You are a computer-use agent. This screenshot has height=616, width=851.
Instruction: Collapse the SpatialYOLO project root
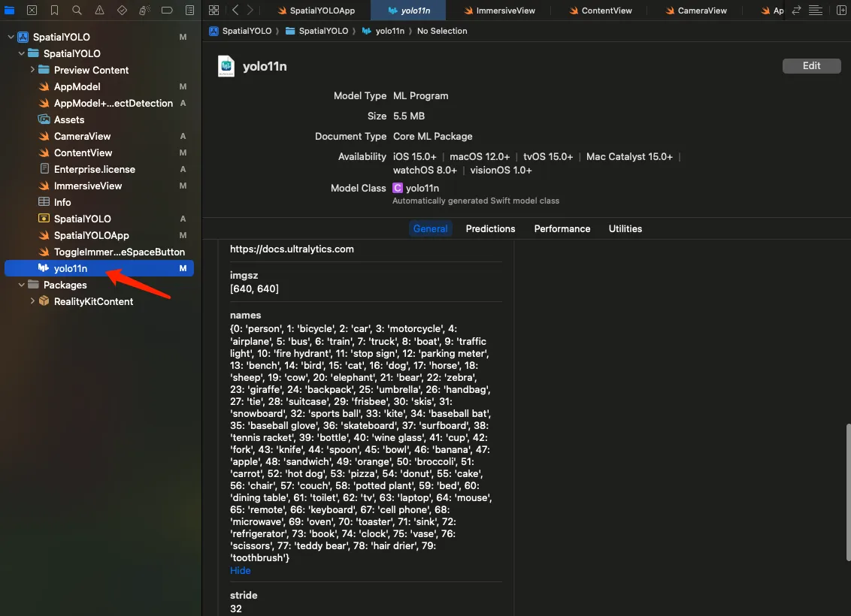pyautogui.click(x=11, y=37)
